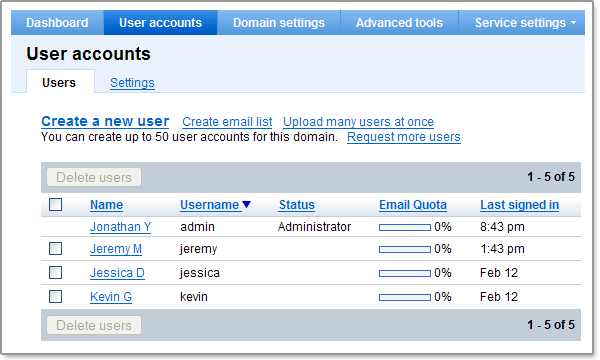Switch to the Users sub-tab

tap(59, 83)
